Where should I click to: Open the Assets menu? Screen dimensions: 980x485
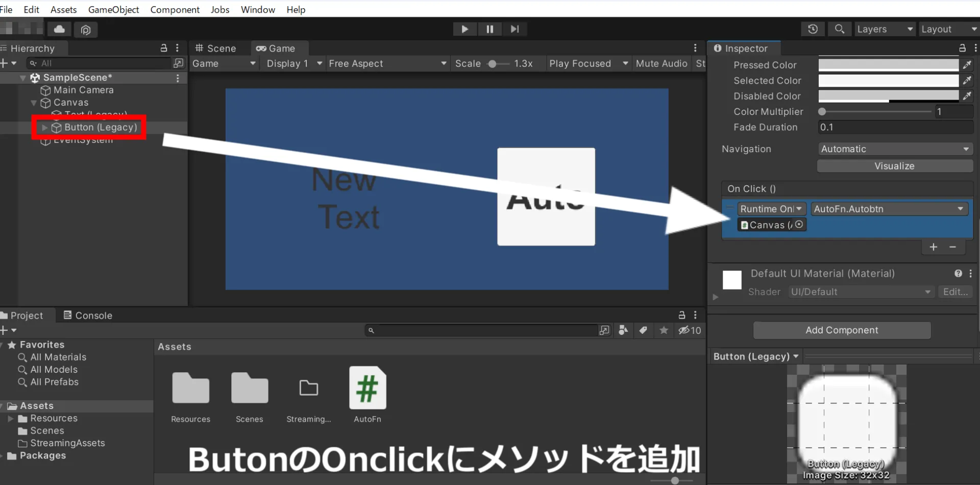[63, 9]
